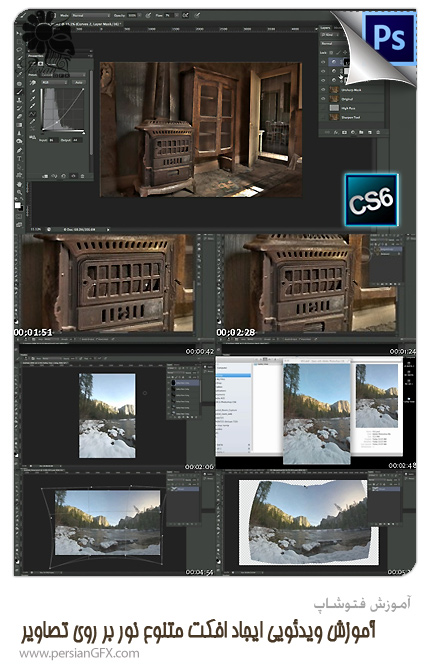The image size is (430, 669).
Task: Select the Clone Stamp tool
Action: tap(19, 100)
